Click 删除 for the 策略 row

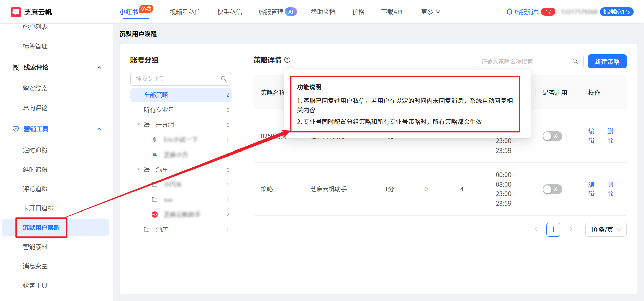tap(610, 189)
